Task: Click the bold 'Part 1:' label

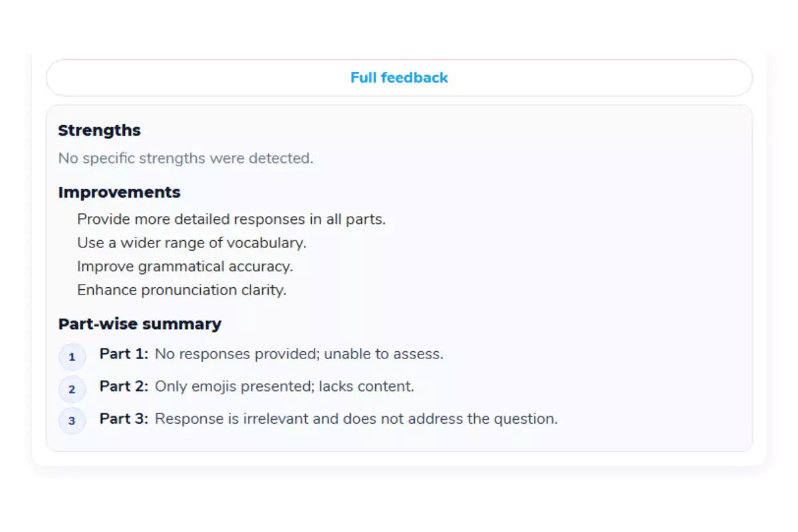Action: click(124, 354)
